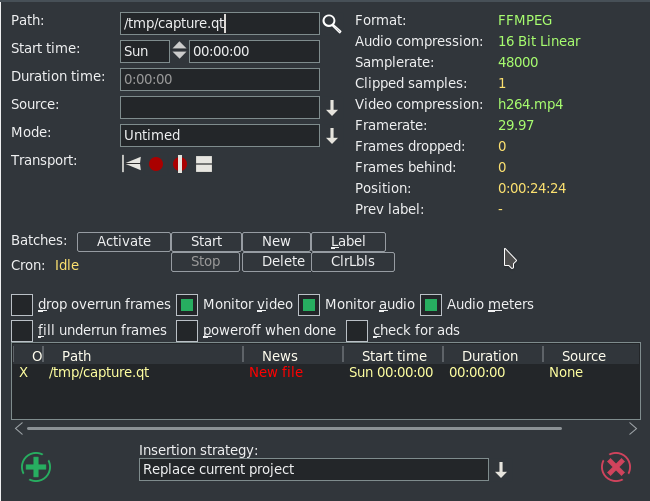Click the Activate batch button
This screenshot has height=501, width=650.
[x=124, y=241]
